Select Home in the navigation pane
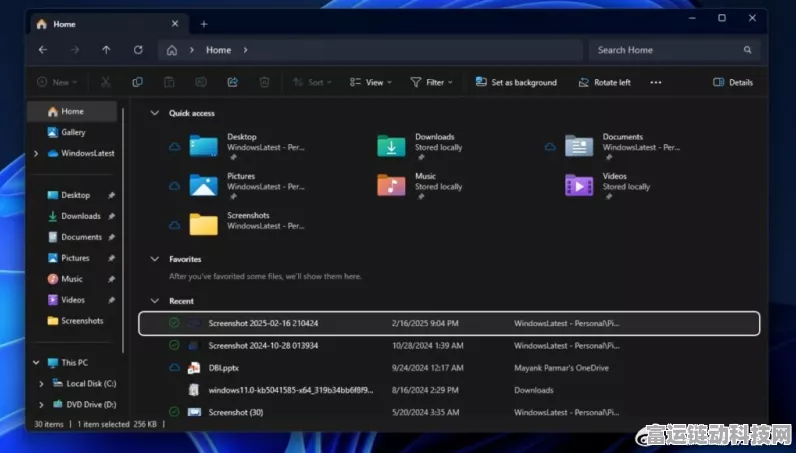The width and height of the screenshot is (796, 453). click(72, 111)
